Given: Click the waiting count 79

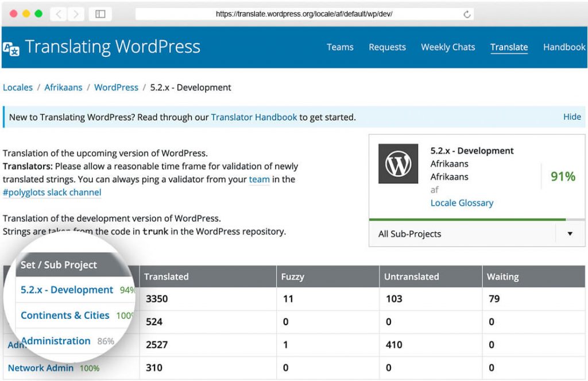Looking at the screenshot, I should [x=494, y=299].
